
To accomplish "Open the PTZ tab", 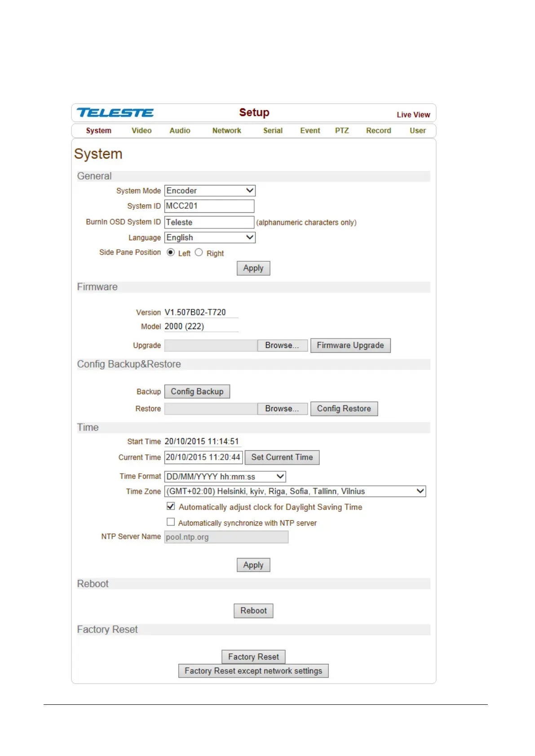I will click(342, 131).
